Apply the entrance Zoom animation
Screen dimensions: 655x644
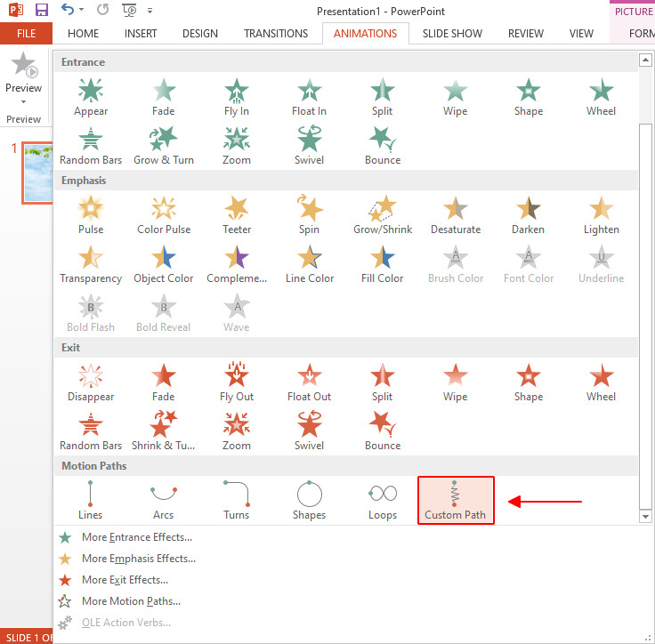237,146
